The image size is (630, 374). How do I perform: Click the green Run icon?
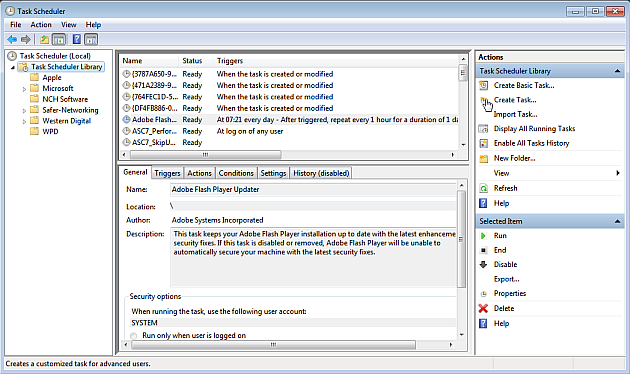(x=483, y=236)
